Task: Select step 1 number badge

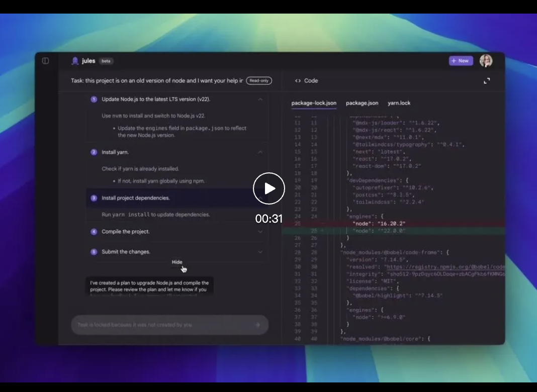Action: (94, 100)
